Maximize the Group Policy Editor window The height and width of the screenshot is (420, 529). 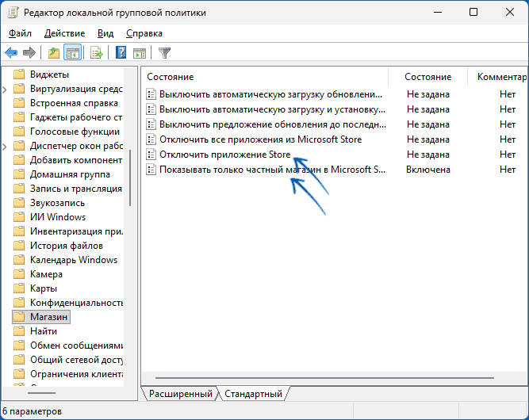coord(473,13)
